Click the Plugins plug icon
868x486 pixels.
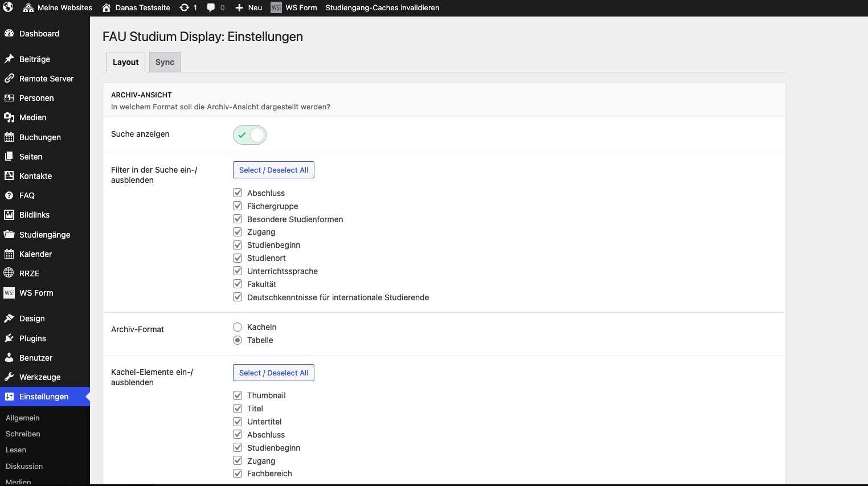(x=9, y=338)
